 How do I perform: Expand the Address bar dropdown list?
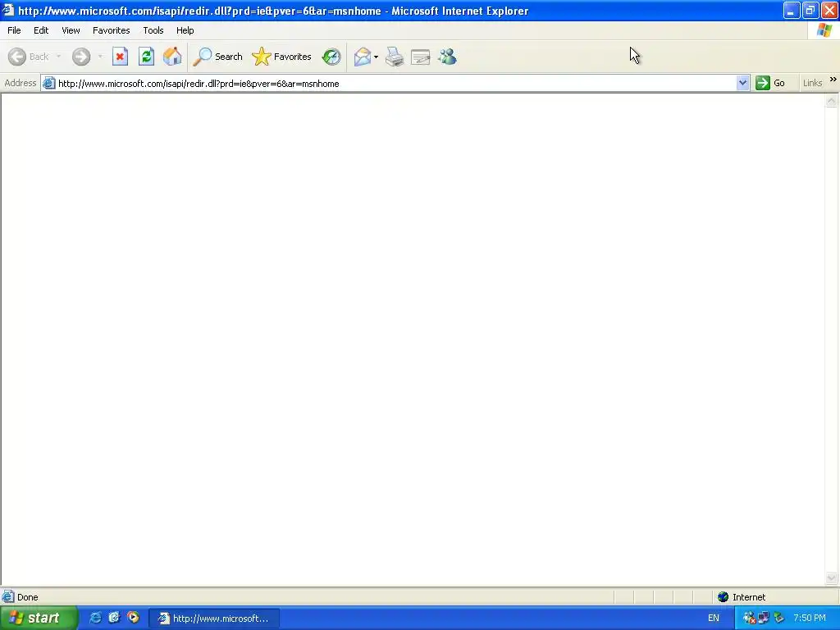pos(742,83)
